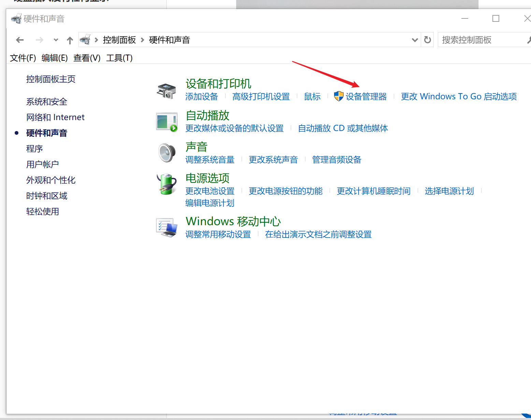Click the Sound speaker icon
The image size is (531, 420).
coord(167,153)
